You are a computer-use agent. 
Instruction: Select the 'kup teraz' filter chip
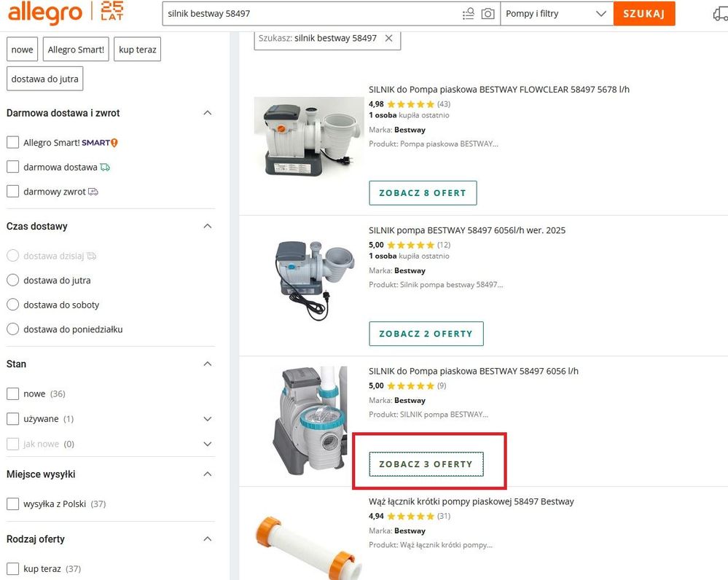[137, 50]
